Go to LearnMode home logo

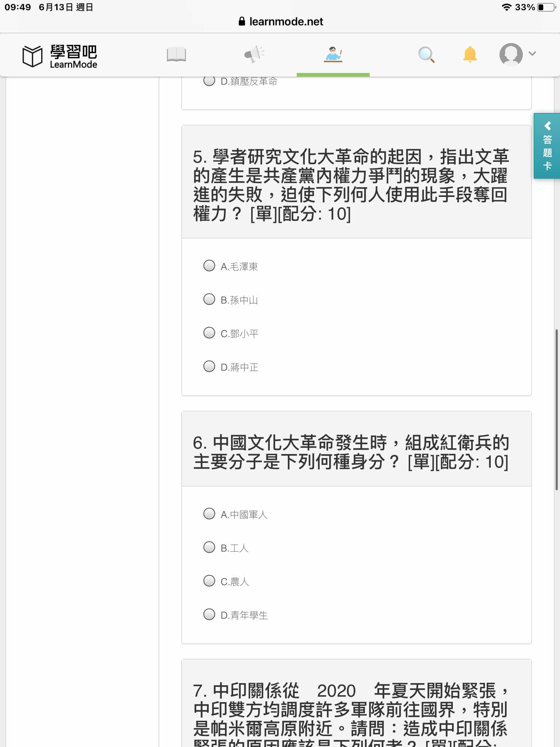pos(60,56)
